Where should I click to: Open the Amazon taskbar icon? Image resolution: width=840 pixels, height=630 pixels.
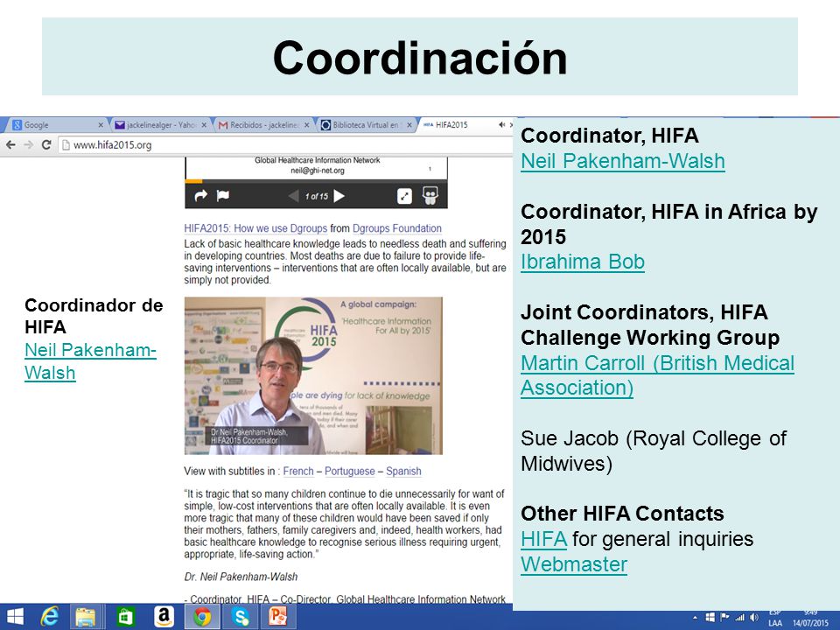tap(164, 617)
